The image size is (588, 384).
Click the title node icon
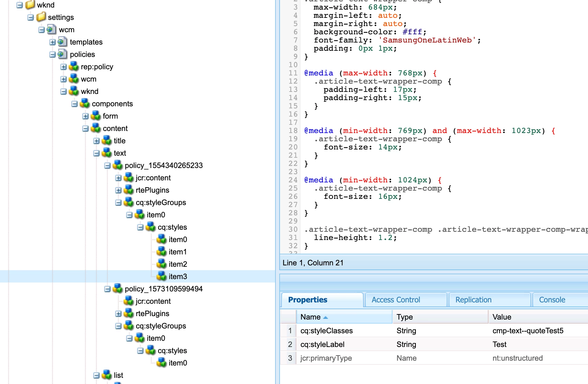coord(106,141)
